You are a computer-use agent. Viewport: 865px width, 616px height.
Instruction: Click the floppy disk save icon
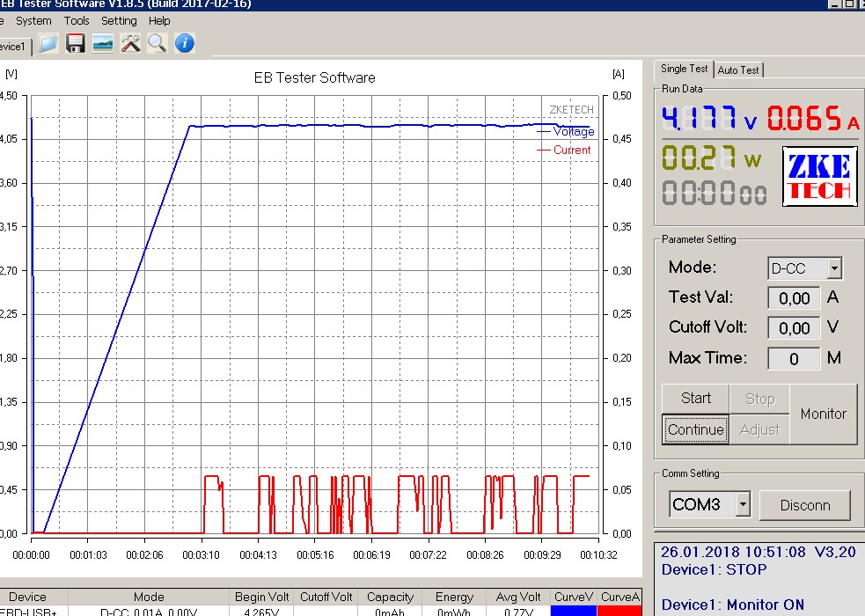76,43
